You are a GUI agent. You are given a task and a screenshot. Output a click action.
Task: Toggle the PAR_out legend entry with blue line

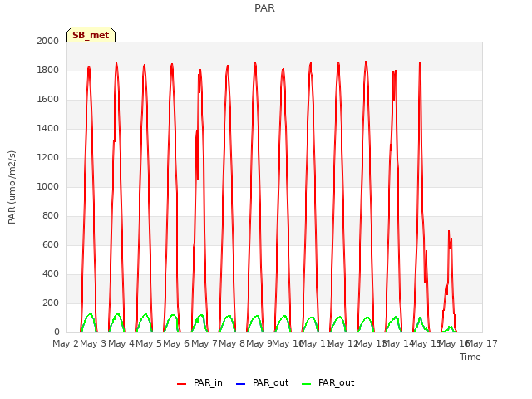[262, 382]
